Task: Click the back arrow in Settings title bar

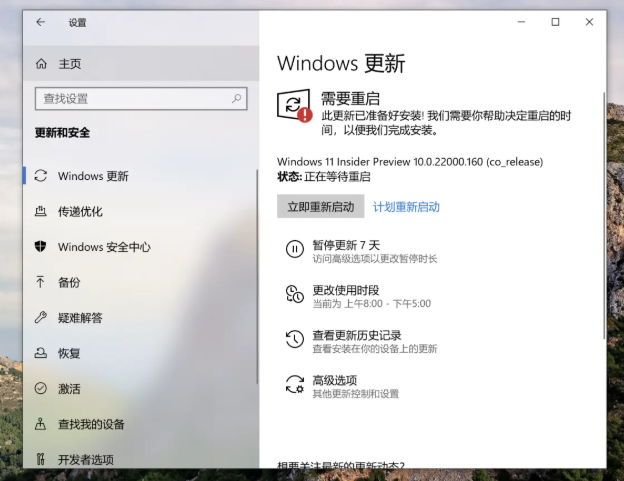Action: click(x=41, y=22)
